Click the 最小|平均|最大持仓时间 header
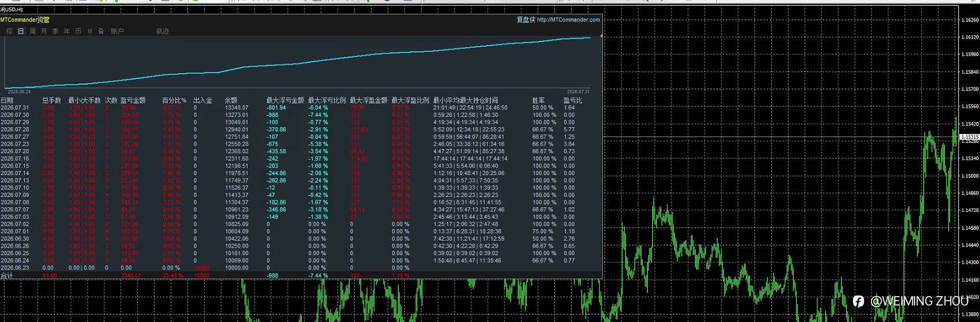Viewport: 980px width, 322px height. coord(465,100)
